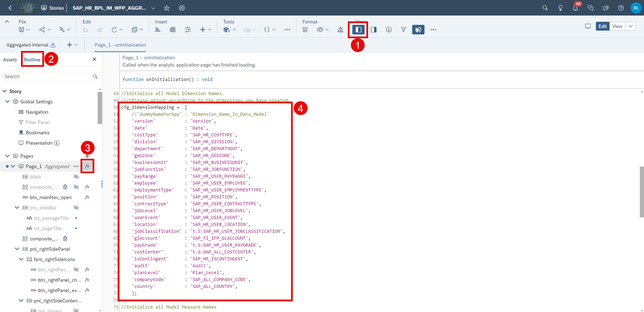This screenshot has width=644, height=312.
Task: Click the notifications bell icon
Action: (576, 8)
